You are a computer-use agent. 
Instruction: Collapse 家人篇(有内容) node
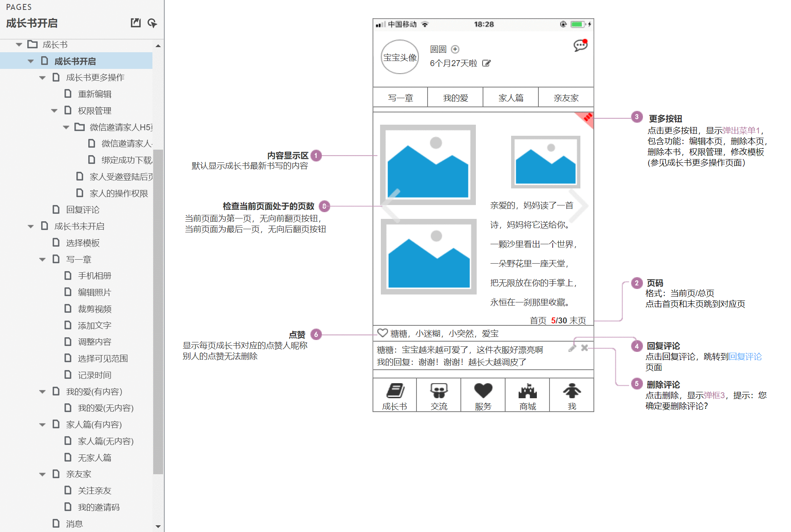pyautogui.click(x=42, y=425)
